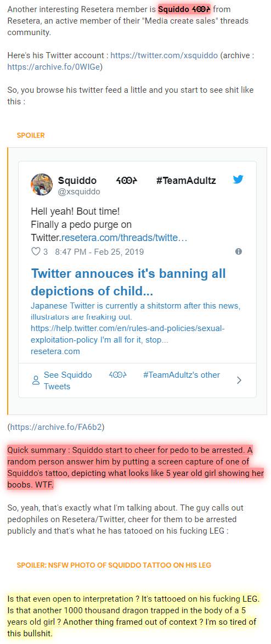Viewport: 271px width, 644px height.
Task: Click the person icon beside See Squiddo Tweets
Action: coord(36,380)
